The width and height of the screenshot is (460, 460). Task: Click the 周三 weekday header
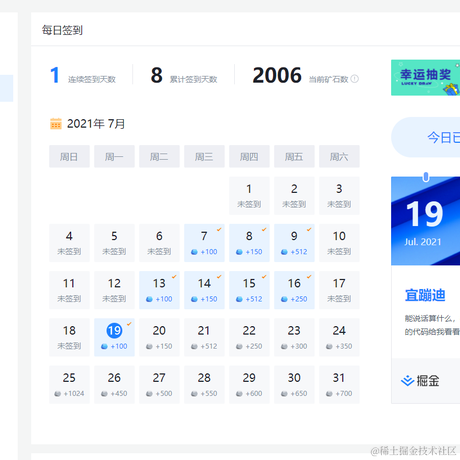point(204,156)
